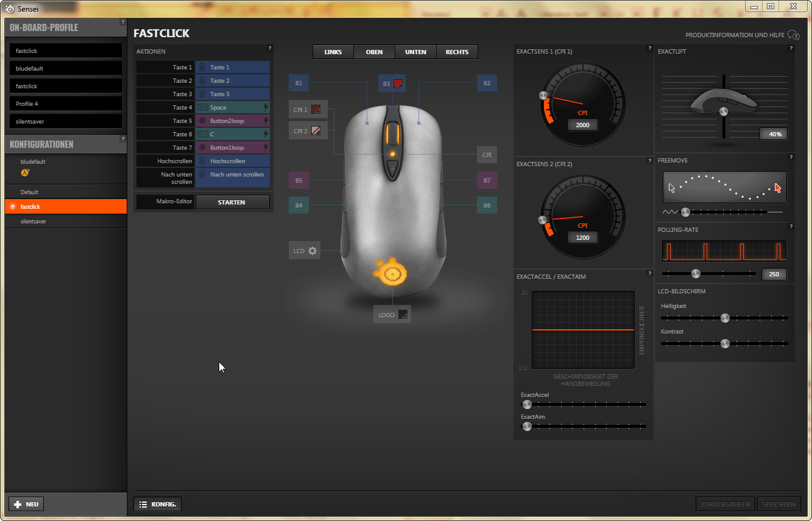812x521 pixels.
Task: Select the UNTEN view tab
Action: [416, 52]
